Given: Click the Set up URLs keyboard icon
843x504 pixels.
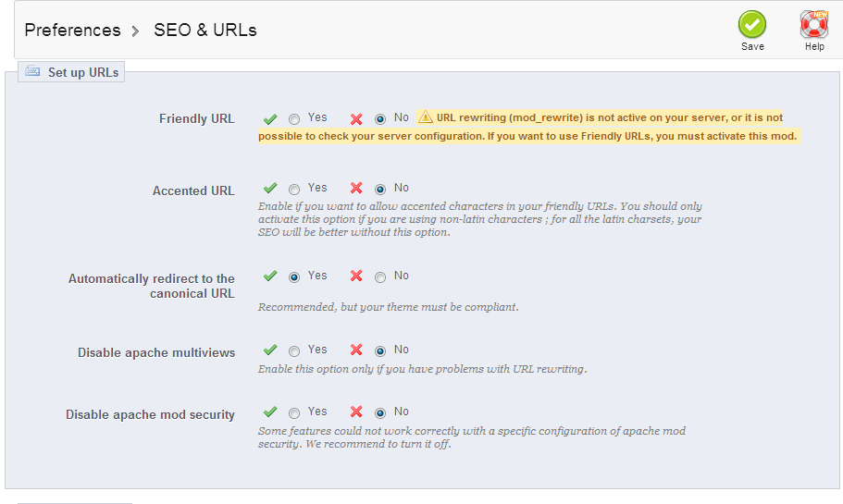Looking at the screenshot, I should click(33, 71).
